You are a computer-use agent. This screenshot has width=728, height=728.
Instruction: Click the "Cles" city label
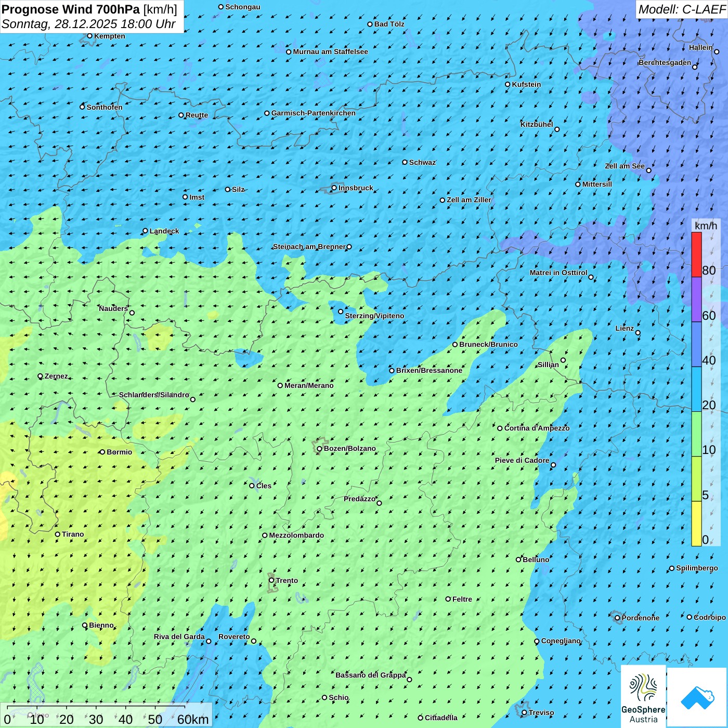[x=264, y=486]
